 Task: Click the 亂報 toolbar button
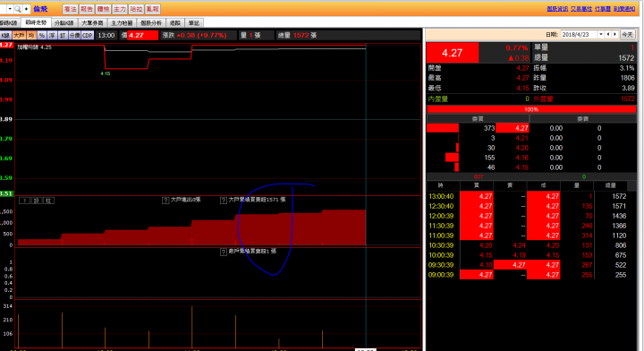[152, 9]
